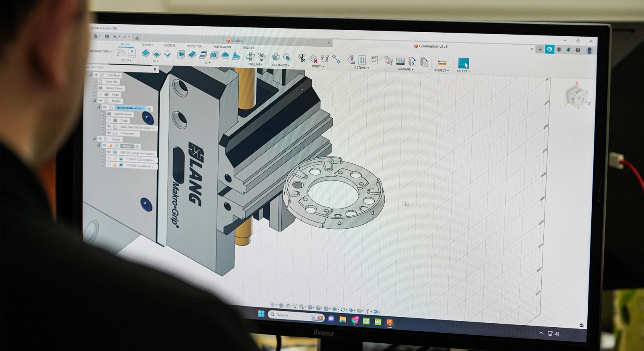Click the Simulate icon in Actions
Viewport: 644px width, 351px height.
[x=351, y=60]
